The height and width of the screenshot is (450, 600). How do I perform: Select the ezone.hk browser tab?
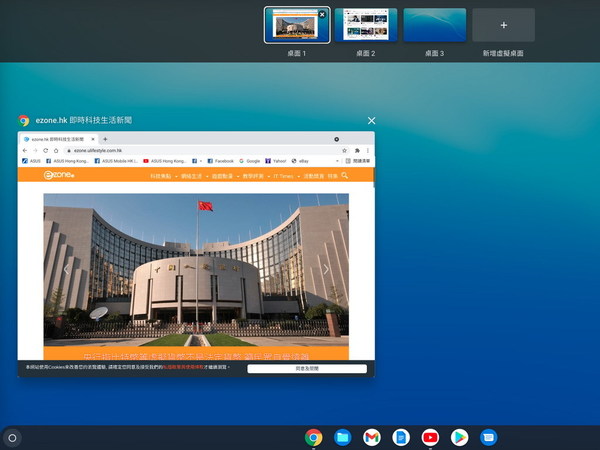57,139
